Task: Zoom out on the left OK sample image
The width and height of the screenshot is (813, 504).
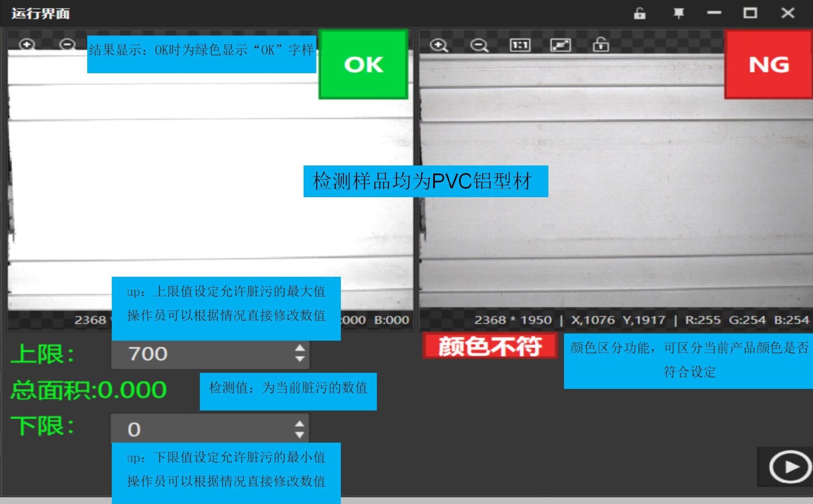Action: pyautogui.click(x=66, y=44)
